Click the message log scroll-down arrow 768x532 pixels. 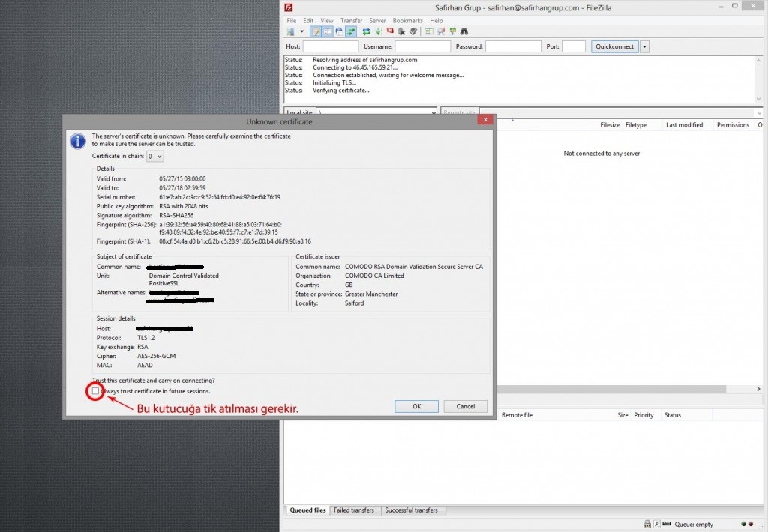coord(759,99)
